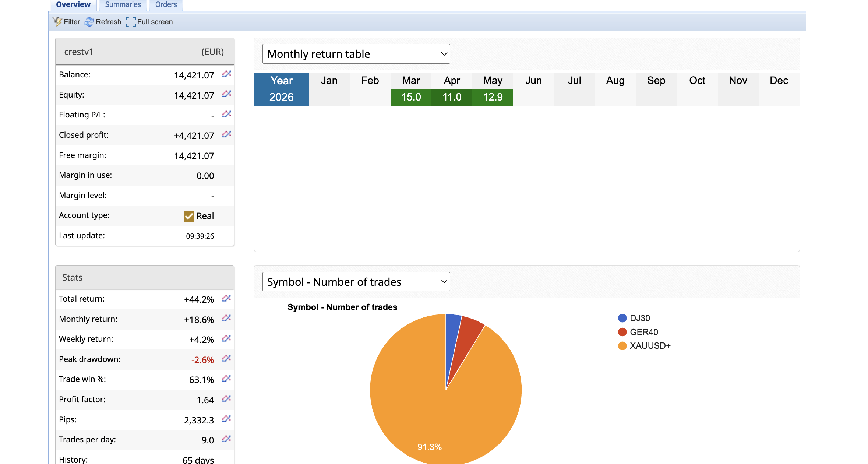Open chart icon next to Trades per day
The height and width of the screenshot is (464, 868).
pyautogui.click(x=226, y=439)
